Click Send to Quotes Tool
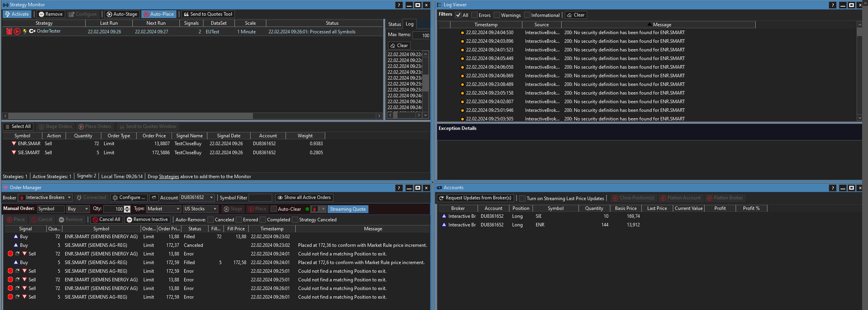 pyautogui.click(x=208, y=14)
